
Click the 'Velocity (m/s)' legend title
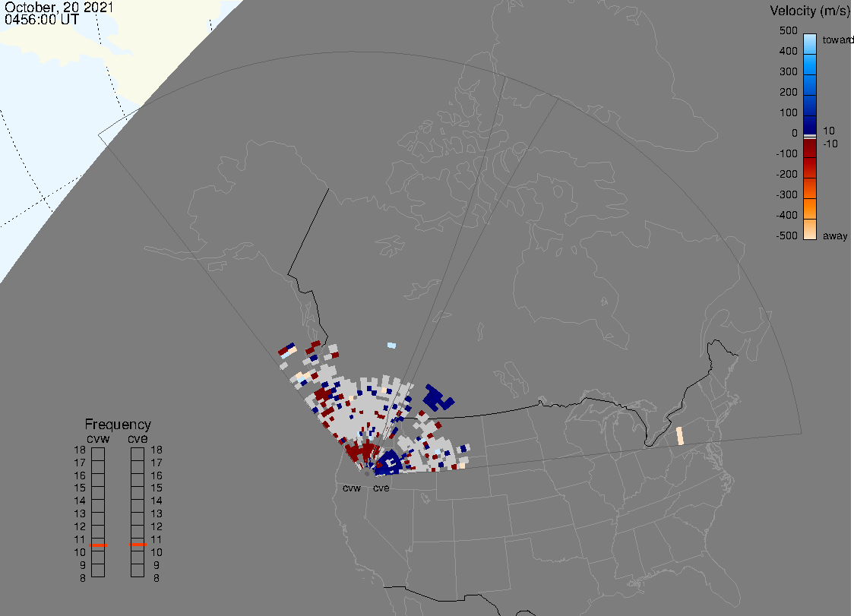tap(808, 11)
